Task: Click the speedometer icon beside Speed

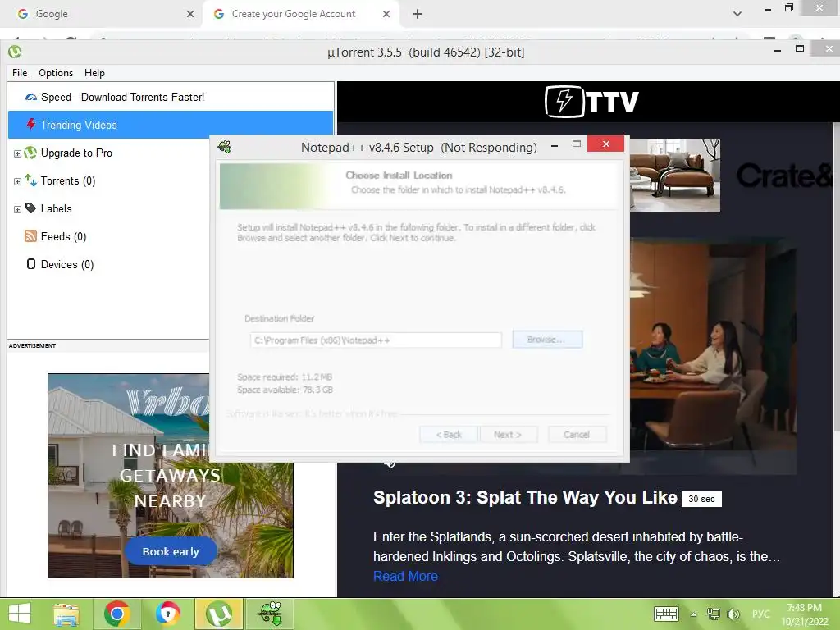Action: click(x=31, y=97)
